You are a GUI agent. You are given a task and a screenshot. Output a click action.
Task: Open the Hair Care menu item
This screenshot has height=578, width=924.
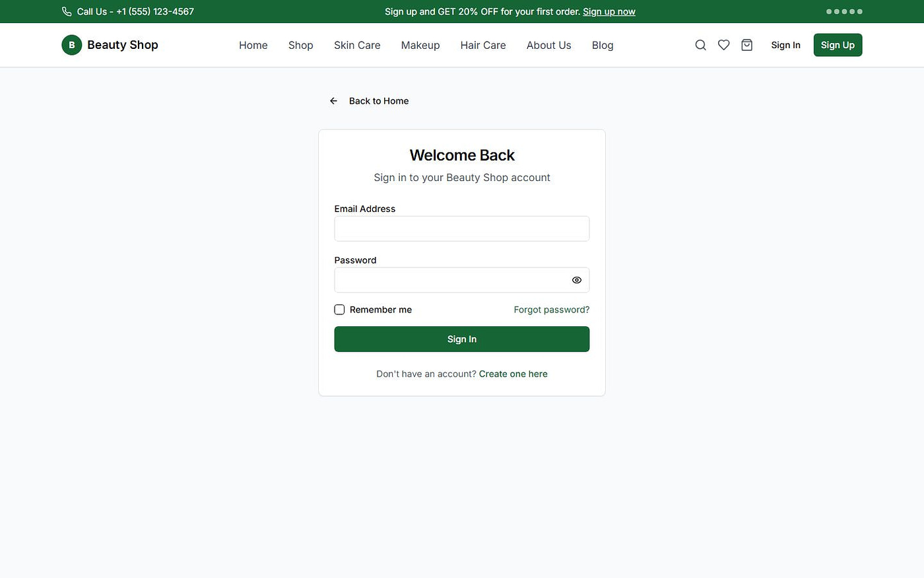click(x=483, y=45)
